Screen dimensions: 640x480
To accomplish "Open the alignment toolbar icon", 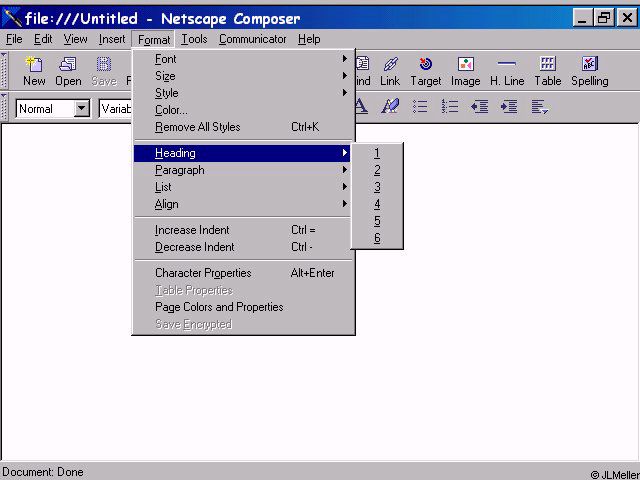I will pos(540,107).
